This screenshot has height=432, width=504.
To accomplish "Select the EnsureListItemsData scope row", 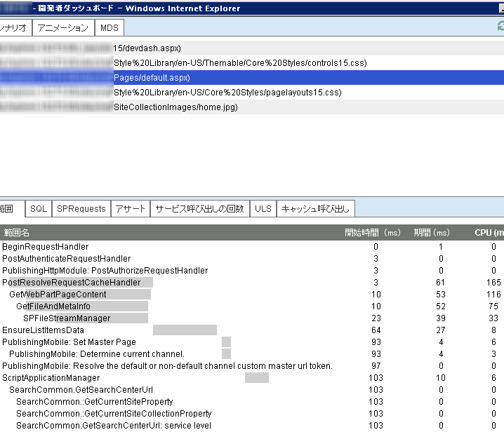I will (x=252, y=330).
